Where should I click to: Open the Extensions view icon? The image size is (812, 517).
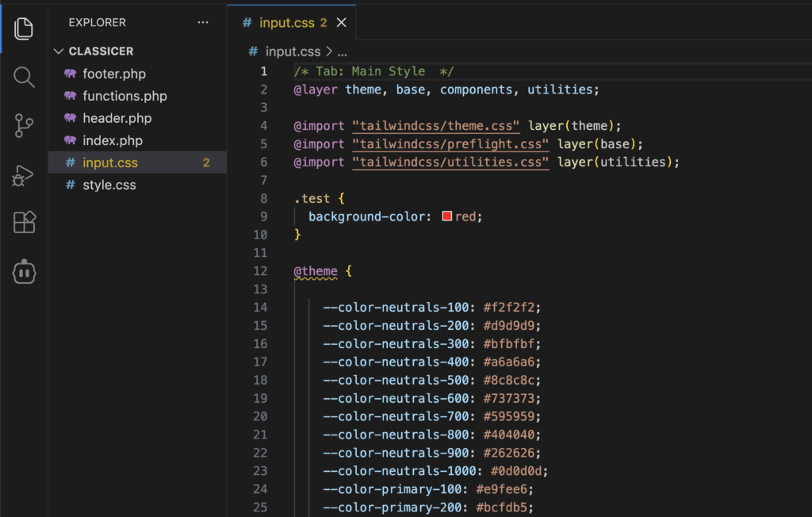(24, 223)
